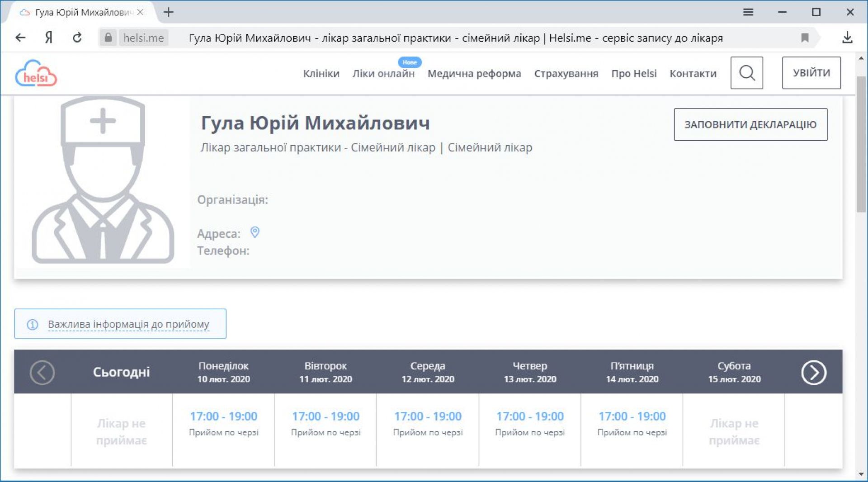Click the Середа 12 лют. 2020 header
This screenshot has height=482, width=868.
pyautogui.click(x=428, y=372)
